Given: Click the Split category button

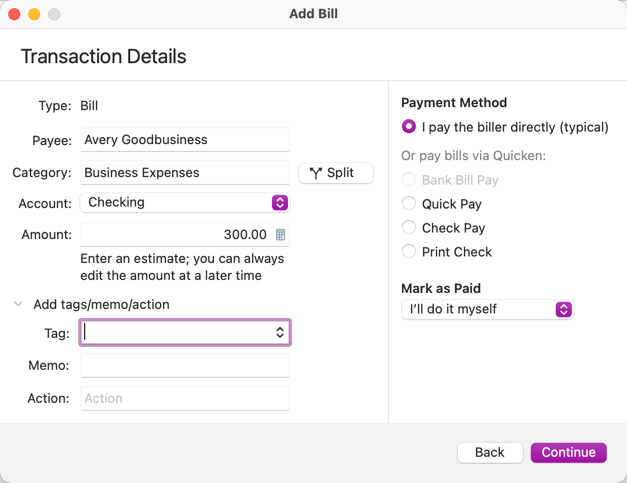Looking at the screenshot, I should point(335,173).
